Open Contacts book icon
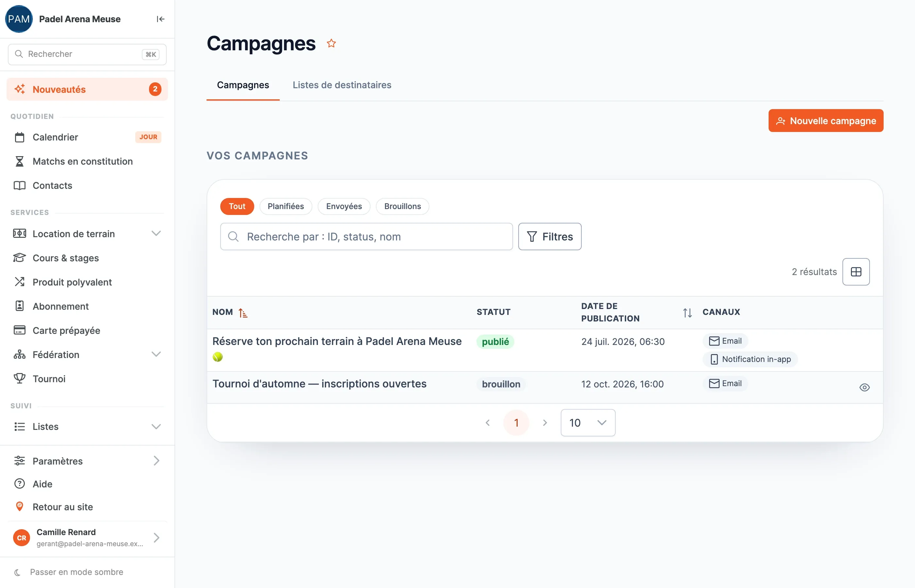The image size is (915, 588). click(20, 186)
